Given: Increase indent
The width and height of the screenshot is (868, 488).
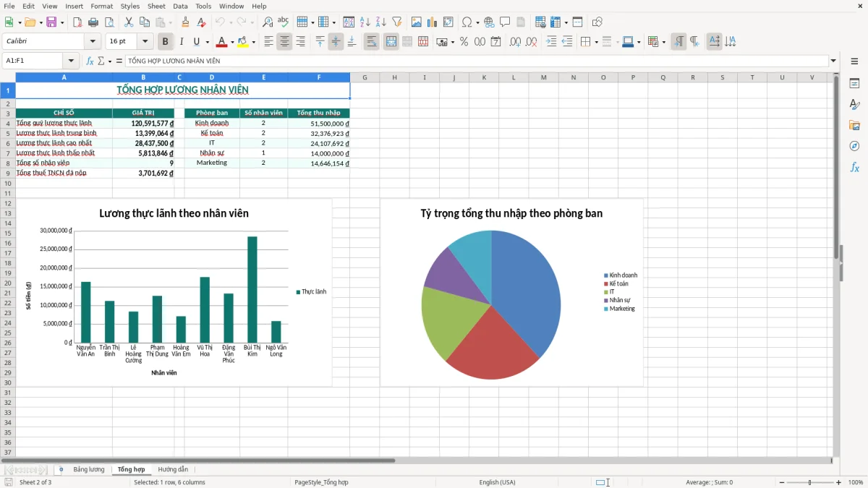Looking at the screenshot, I should pos(551,42).
